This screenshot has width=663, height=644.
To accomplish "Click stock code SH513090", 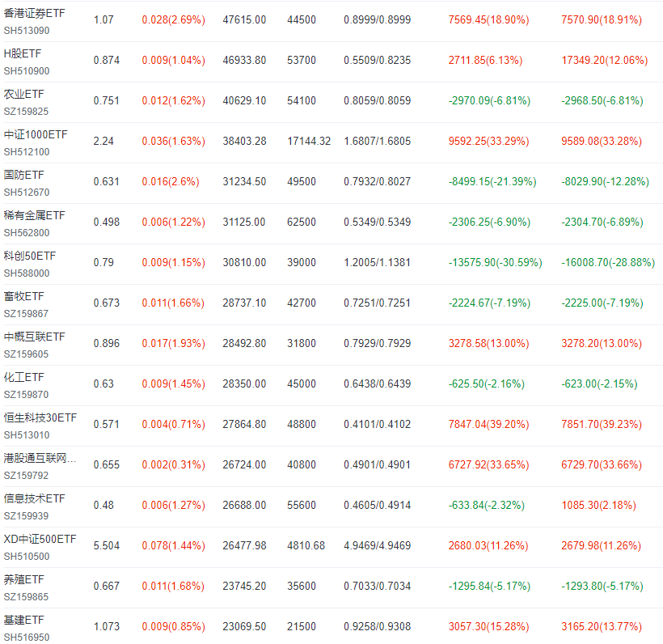I will [x=27, y=31].
